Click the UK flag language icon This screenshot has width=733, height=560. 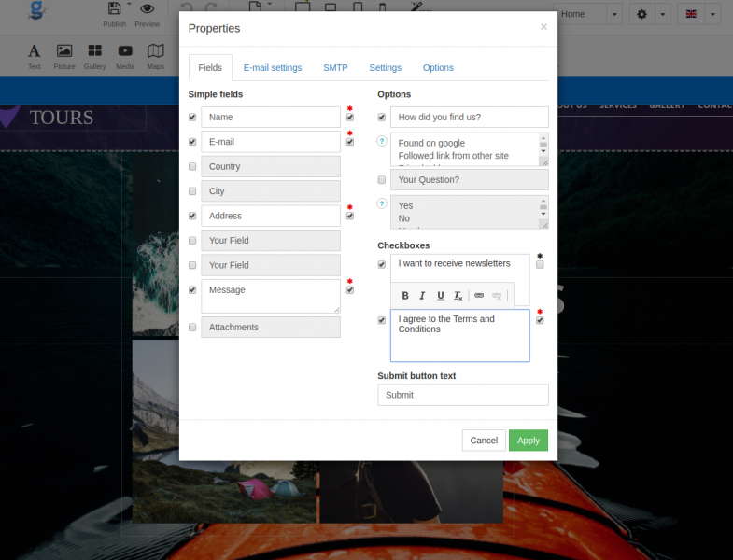point(691,14)
